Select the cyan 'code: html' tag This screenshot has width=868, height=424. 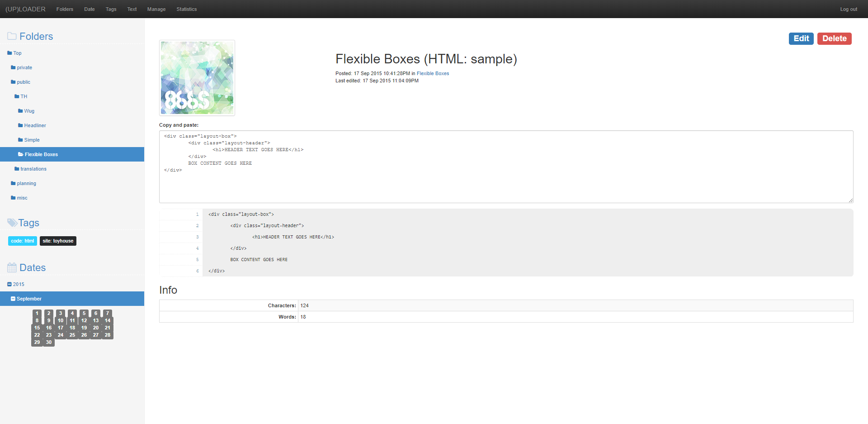coord(23,241)
